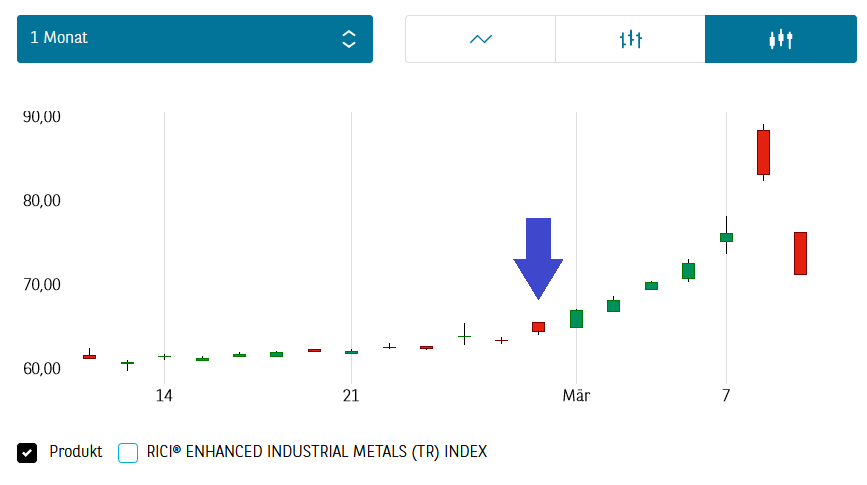
Task: Click the 21 date axis label
Action: point(351,396)
